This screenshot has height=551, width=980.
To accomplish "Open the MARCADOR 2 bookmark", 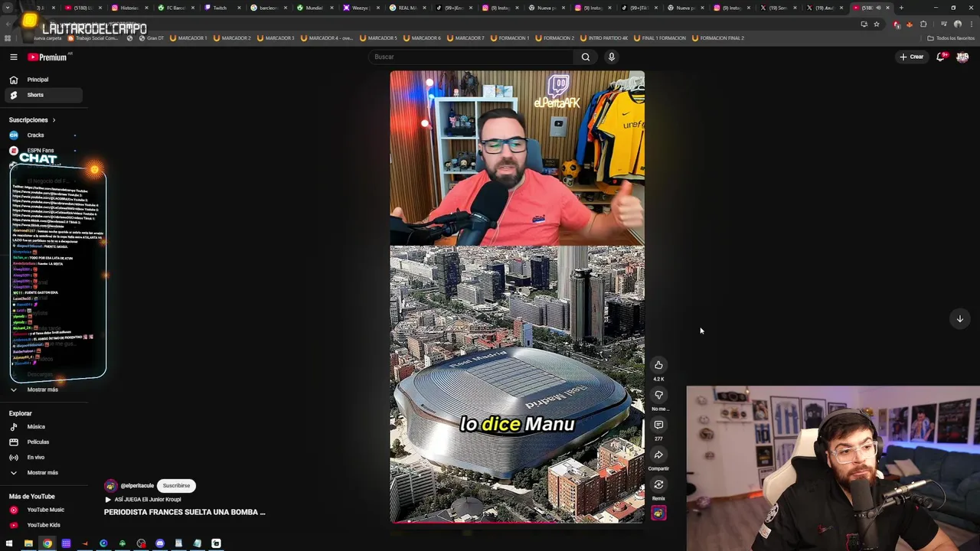I will [x=232, y=37].
